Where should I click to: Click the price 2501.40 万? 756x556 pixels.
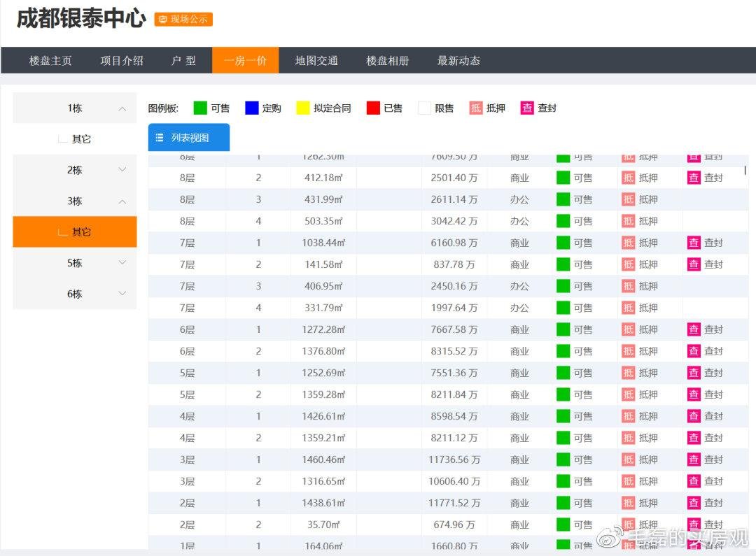click(454, 178)
